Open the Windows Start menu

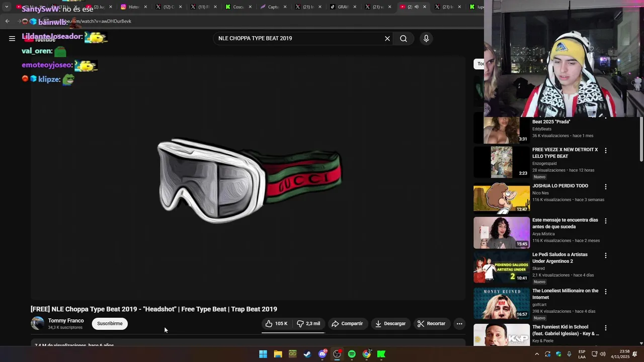tap(263, 354)
